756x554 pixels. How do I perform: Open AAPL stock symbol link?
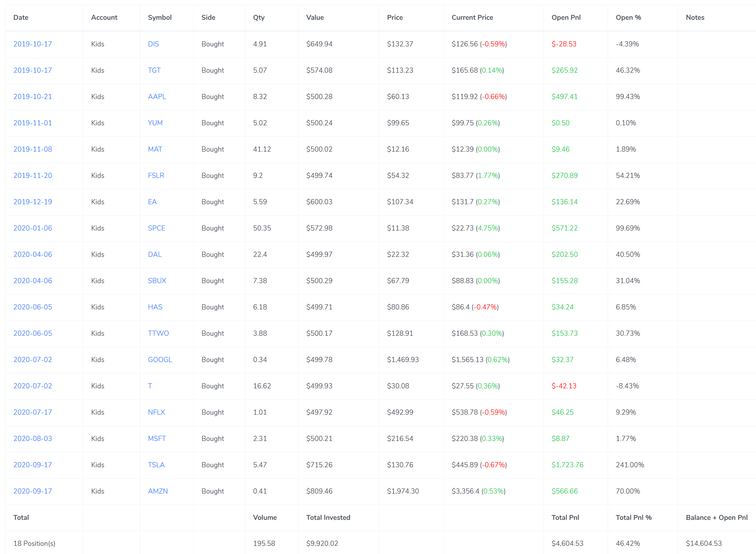tap(157, 96)
